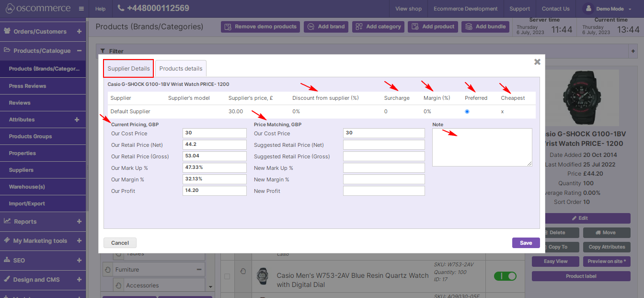Click the Accessories category hand icon

point(118,286)
